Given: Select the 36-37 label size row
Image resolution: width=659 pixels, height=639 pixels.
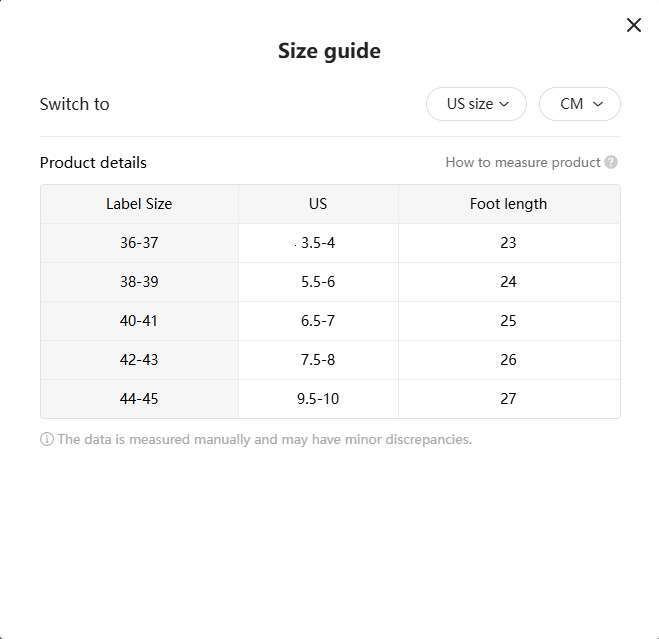Looking at the screenshot, I should click(x=139, y=243).
